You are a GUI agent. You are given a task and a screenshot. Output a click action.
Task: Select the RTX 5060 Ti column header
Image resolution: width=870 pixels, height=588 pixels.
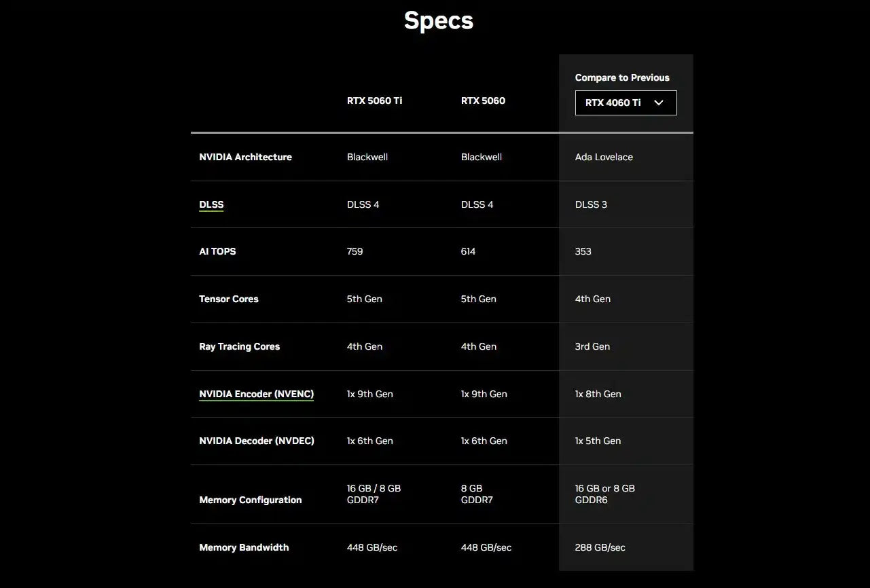374,100
